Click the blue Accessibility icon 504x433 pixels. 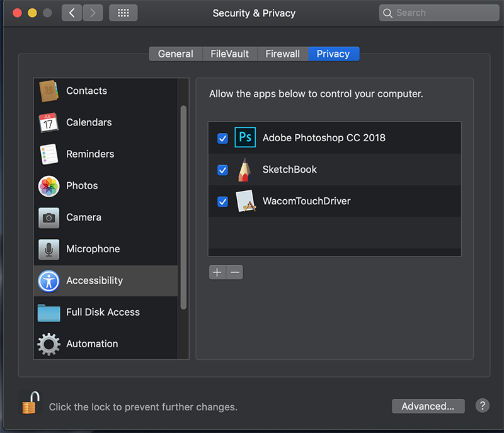49,281
